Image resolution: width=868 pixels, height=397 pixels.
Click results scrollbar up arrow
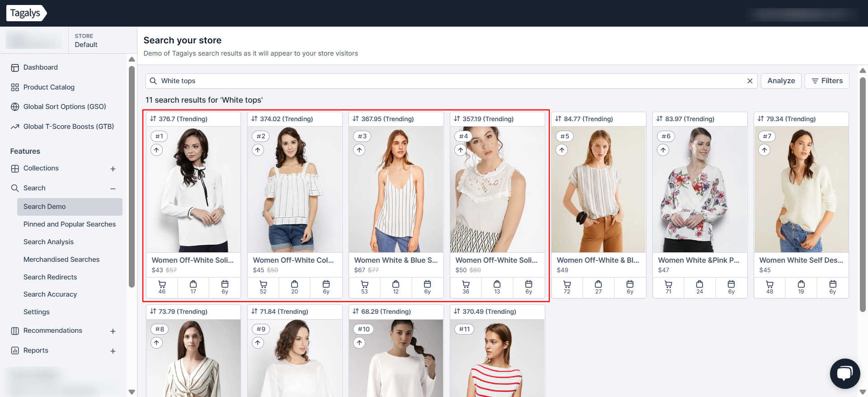point(863,71)
